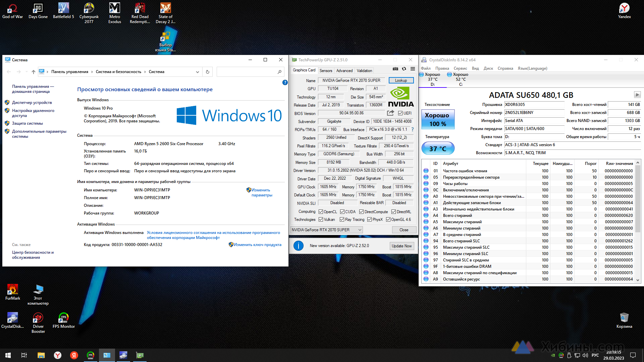Viewport: 644px width, 362px height.
Task: Expand address bar history dropdown in Система
Action: [197, 72]
